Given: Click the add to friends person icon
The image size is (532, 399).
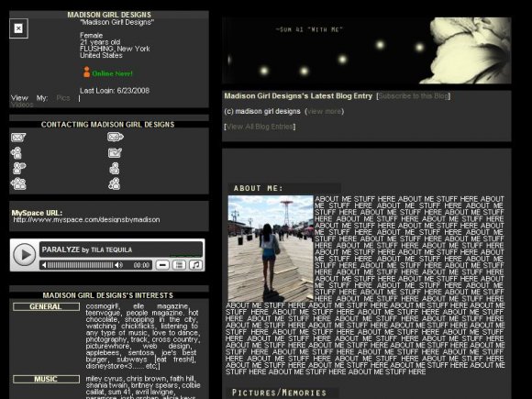Looking at the screenshot, I should pyautogui.click(x=17, y=152).
